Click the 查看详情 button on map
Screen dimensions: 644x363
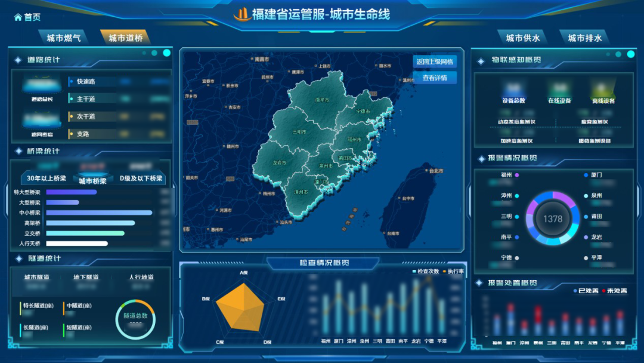435,78
